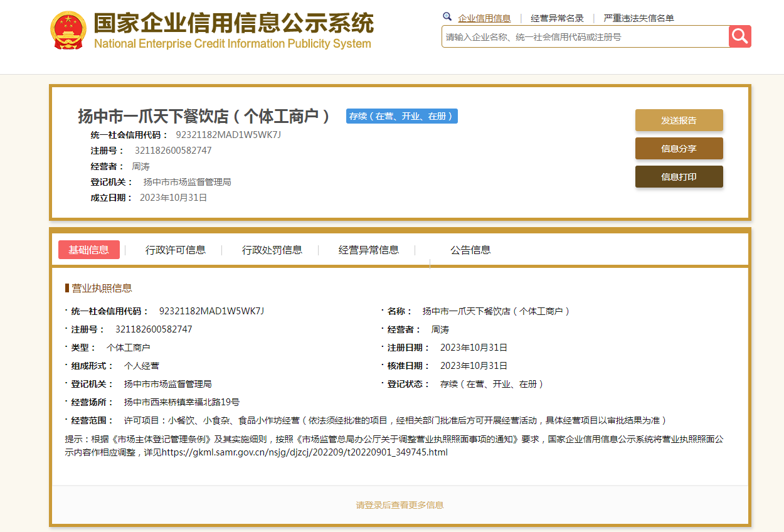Select the 严重违法失信名单 search category
This screenshot has height=532, width=784.
point(638,18)
